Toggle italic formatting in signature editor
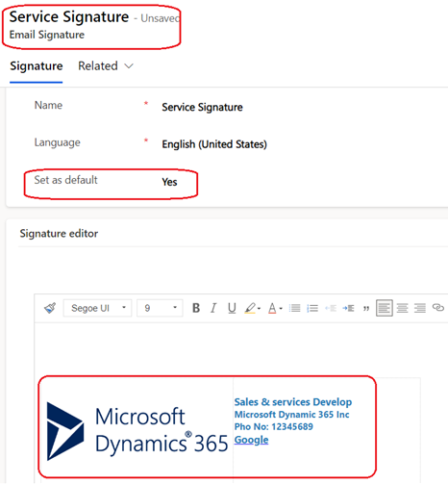This screenshot has width=448, height=484. 213,308
